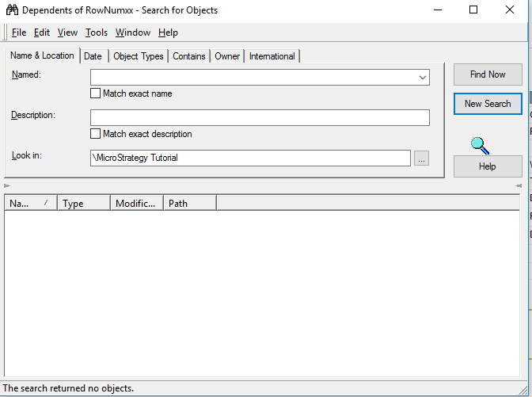Open the Window menu
The width and height of the screenshot is (532, 397).
click(133, 32)
